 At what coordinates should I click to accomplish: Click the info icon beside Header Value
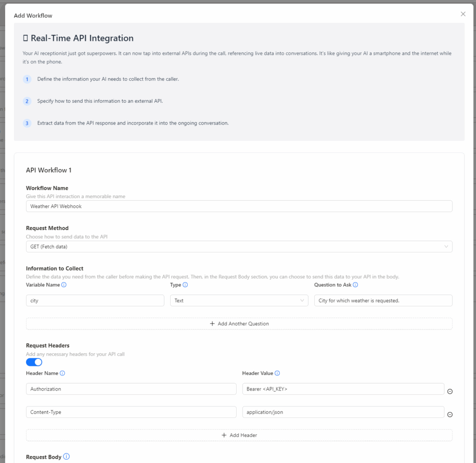coord(277,373)
